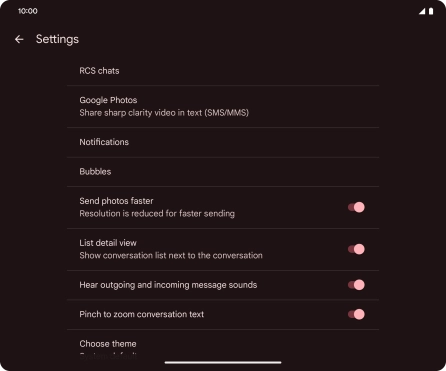This screenshot has height=371, width=446.
Task: Tap the cellular signal icon
Action: (422, 11)
